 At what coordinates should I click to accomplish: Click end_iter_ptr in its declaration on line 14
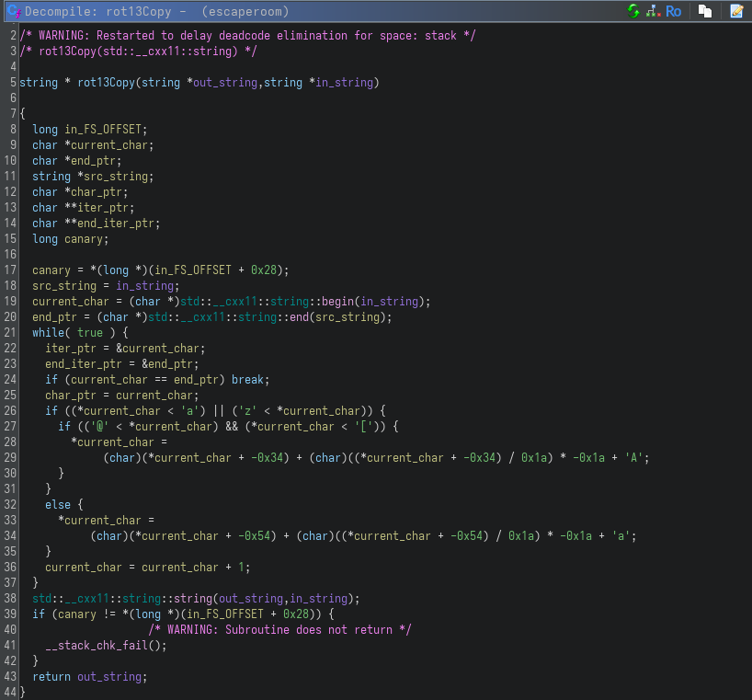click(116, 224)
